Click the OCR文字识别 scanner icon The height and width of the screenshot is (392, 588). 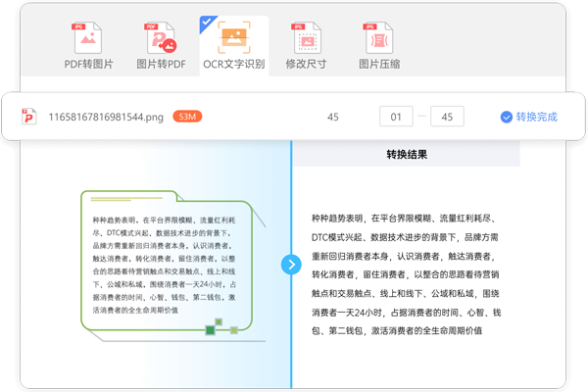coord(234,37)
